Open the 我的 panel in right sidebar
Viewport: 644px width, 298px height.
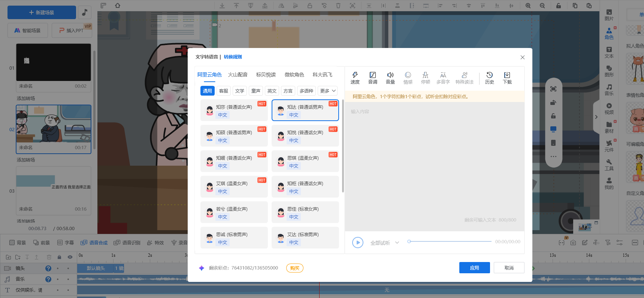(609, 184)
